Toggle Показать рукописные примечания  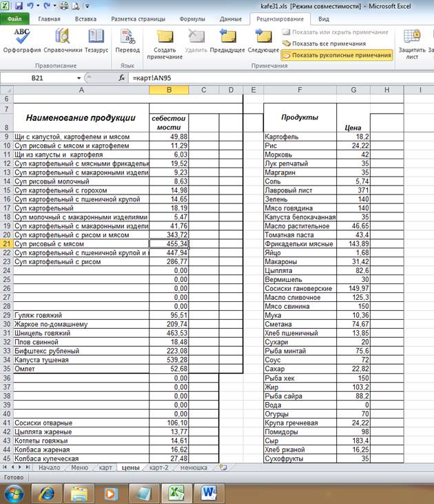(338, 55)
